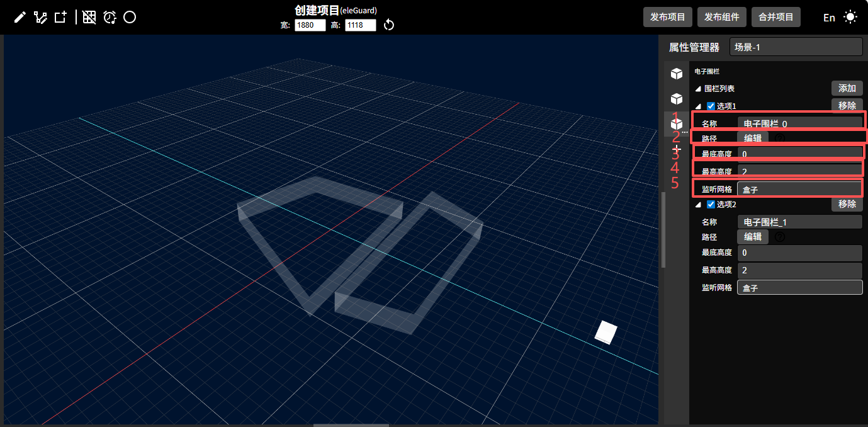Click the 宽 width field showing 1880
The width and height of the screenshot is (868, 427).
pos(310,25)
